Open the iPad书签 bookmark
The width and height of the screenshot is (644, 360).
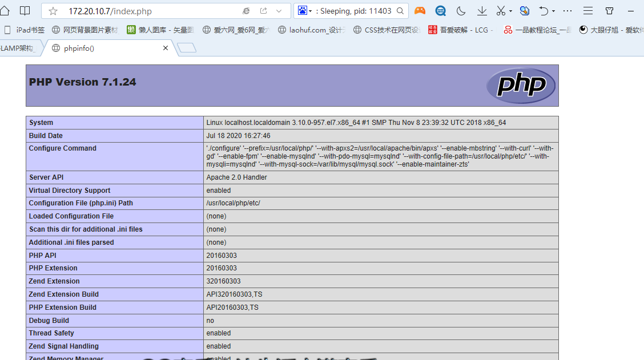(26, 30)
